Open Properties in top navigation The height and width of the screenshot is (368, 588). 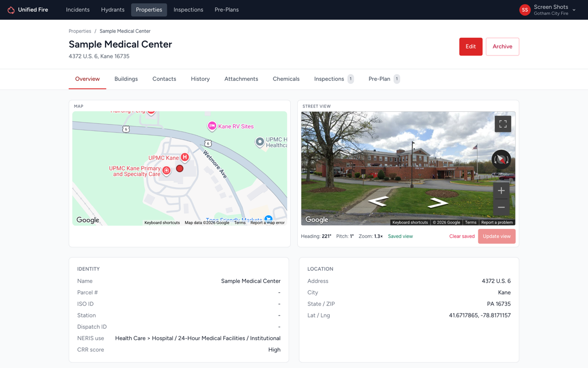[149, 10]
